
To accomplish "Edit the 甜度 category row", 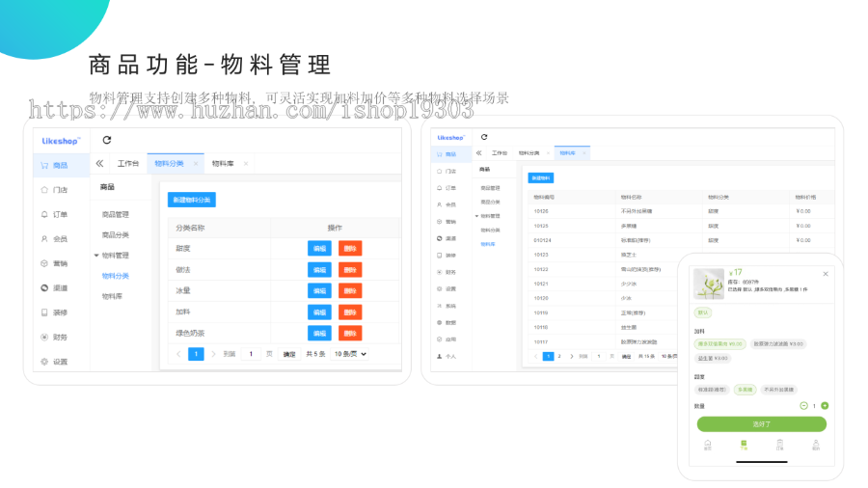I will coord(319,249).
